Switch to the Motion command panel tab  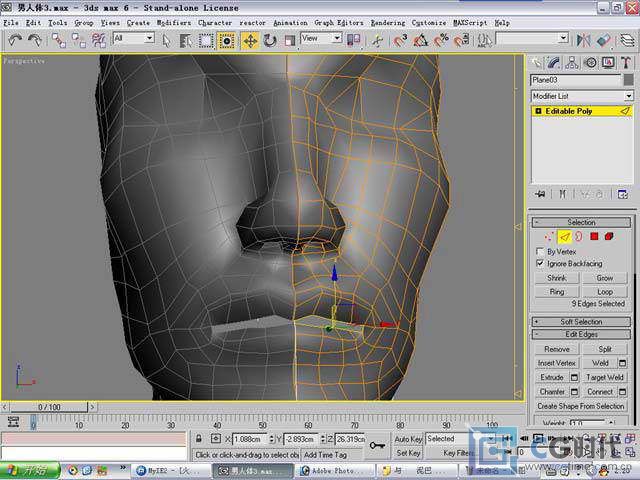click(x=590, y=62)
